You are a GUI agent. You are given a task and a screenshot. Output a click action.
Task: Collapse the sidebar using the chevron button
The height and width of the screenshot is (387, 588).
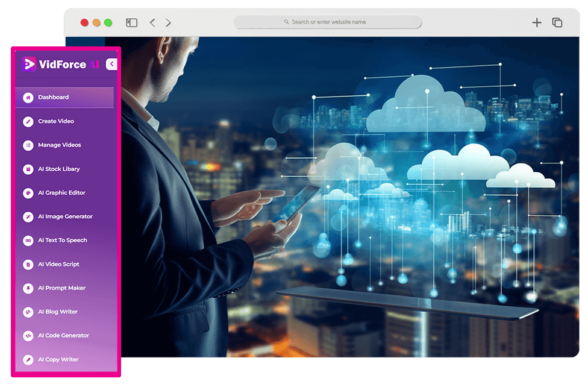111,64
